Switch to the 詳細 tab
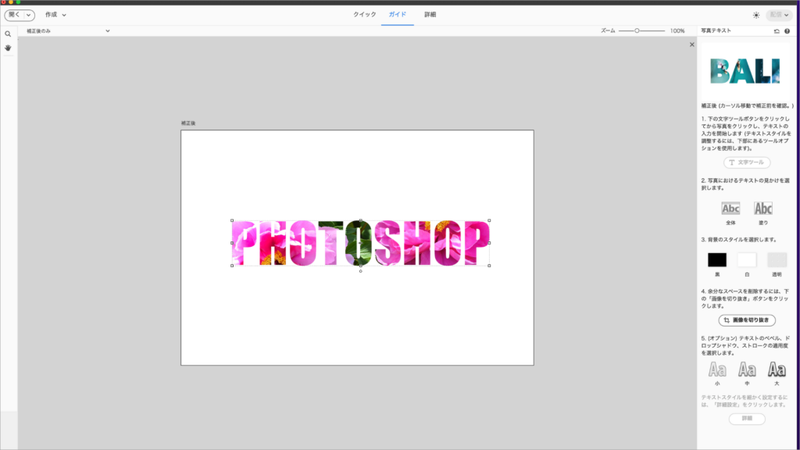This screenshot has width=800, height=450. pyautogui.click(x=430, y=15)
